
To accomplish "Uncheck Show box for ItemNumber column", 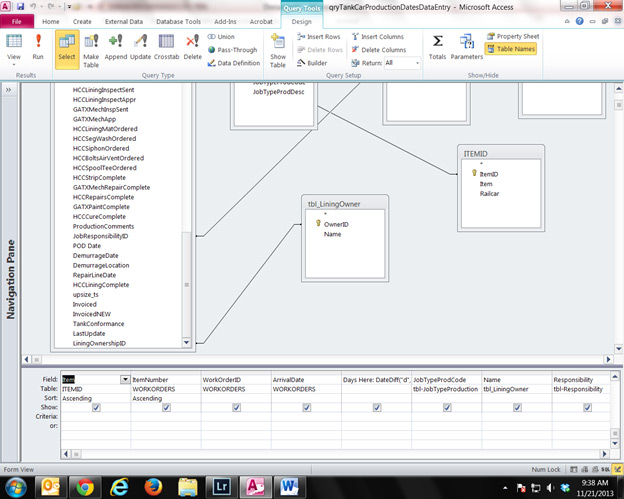I will pos(165,407).
